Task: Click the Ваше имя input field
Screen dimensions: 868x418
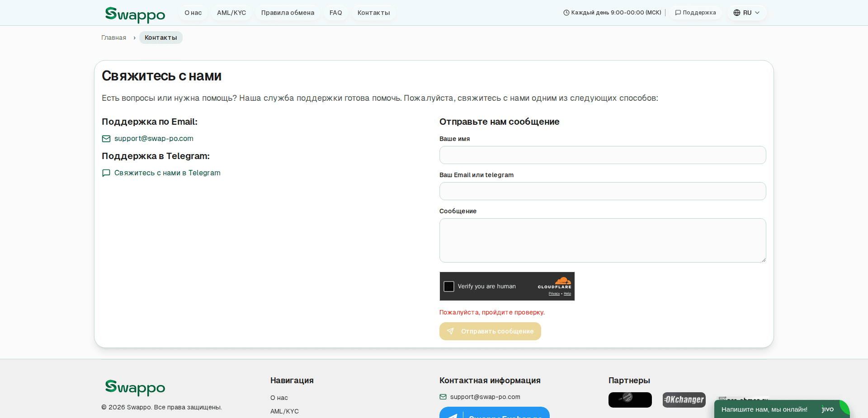Action: pos(602,155)
